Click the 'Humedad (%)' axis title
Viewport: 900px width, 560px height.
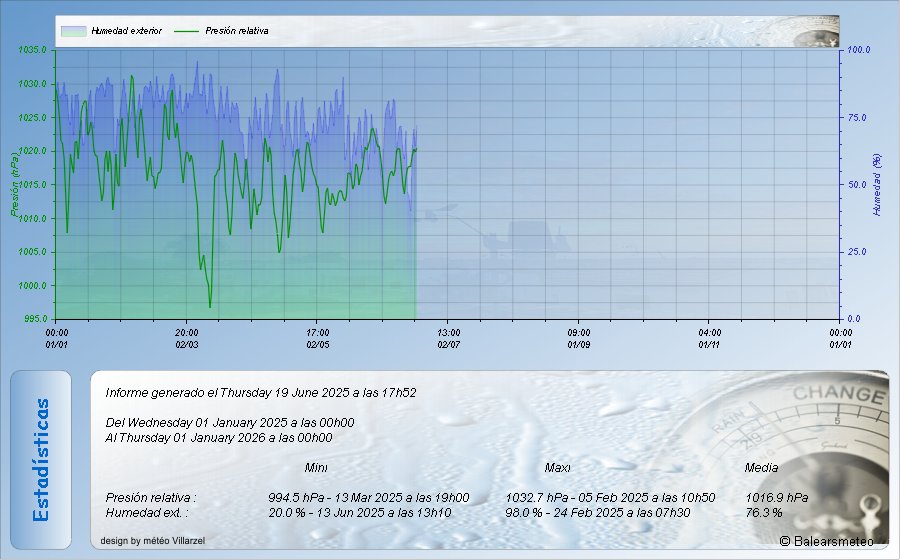(x=877, y=185)
